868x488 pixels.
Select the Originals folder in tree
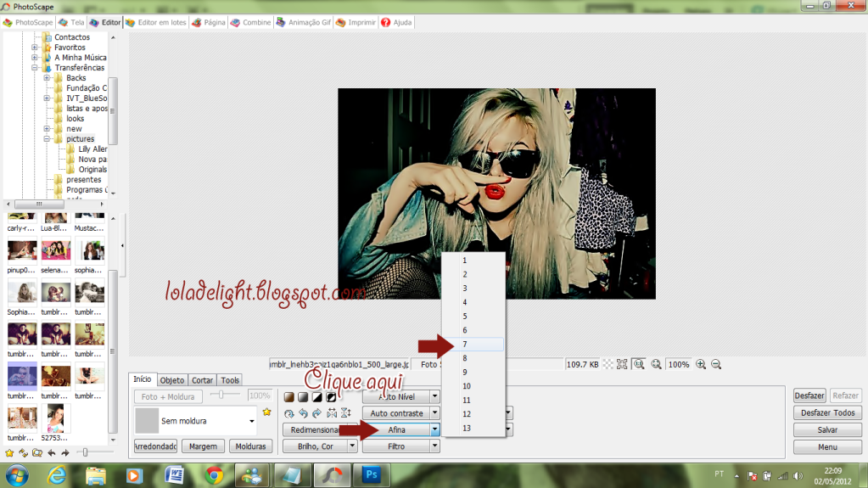[92, 170]
